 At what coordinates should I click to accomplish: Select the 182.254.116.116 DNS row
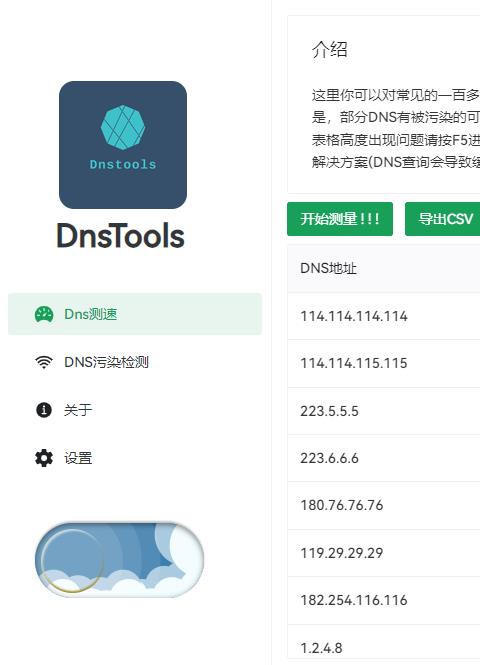click(384, 600)
